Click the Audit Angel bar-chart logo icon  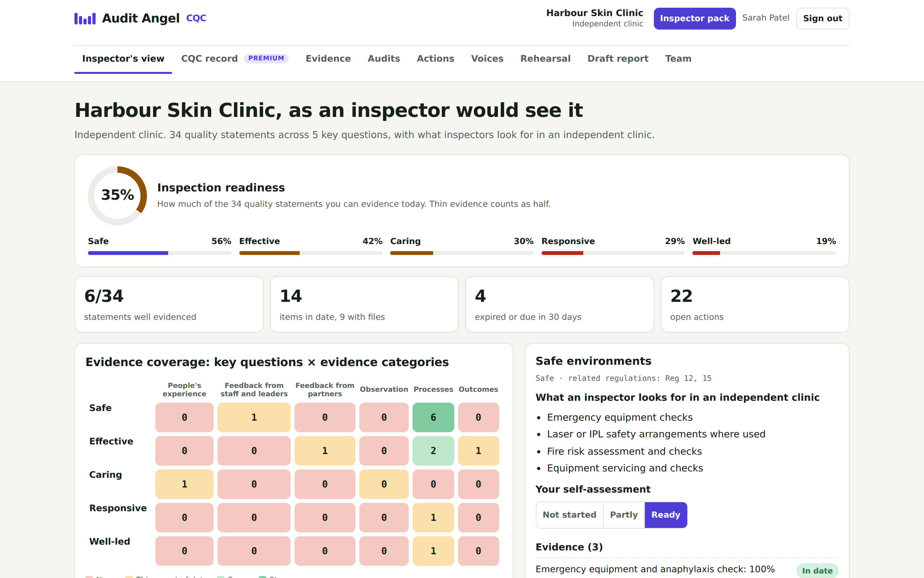pos(85,18)
